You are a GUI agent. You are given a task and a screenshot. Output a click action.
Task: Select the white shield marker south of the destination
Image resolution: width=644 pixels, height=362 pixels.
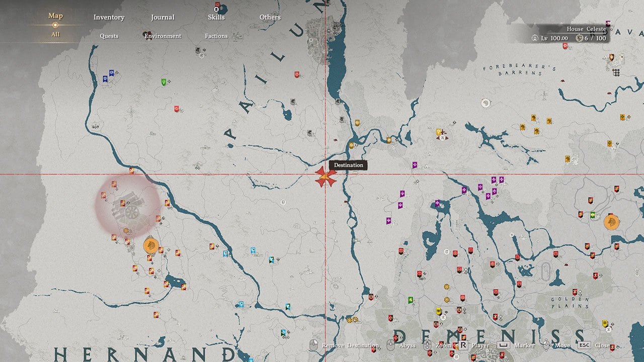click(284, 203)
